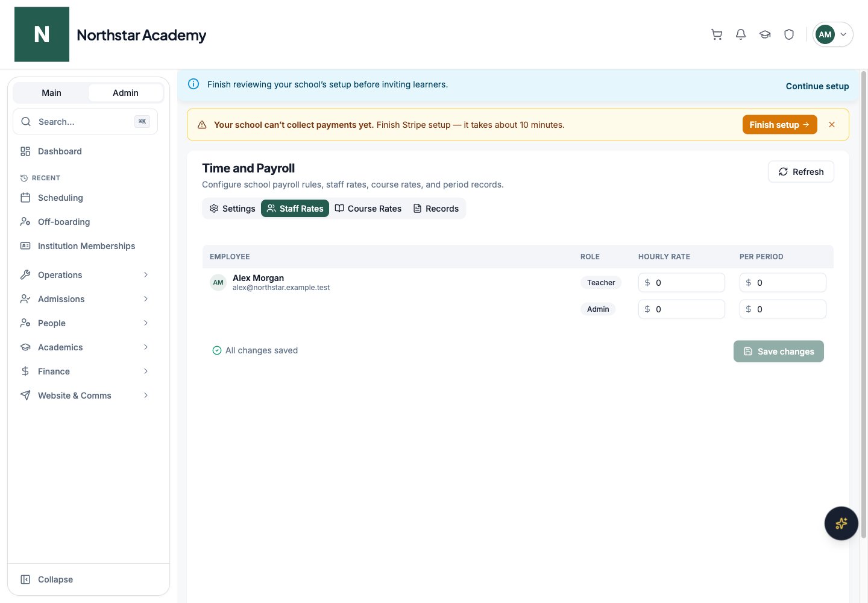Image resolution: width=868 pixels, height=603 pixels.
Task: Click the shield icon in header
Action: point(789,34)
